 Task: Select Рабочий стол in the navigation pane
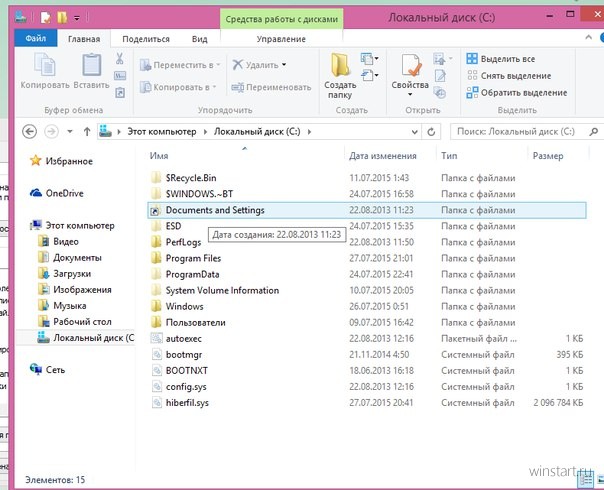click(82, 322)
